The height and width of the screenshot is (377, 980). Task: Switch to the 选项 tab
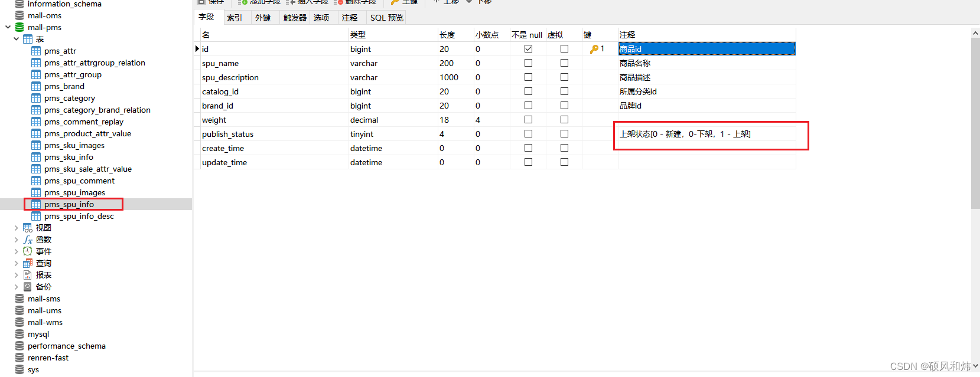point(321,18)
